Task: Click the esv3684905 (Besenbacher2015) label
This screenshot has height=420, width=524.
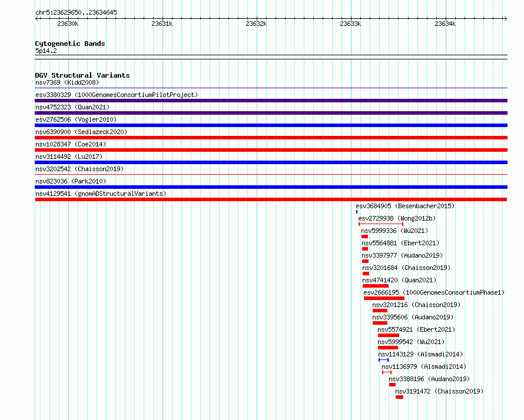Action: click(x=405, y=206)
